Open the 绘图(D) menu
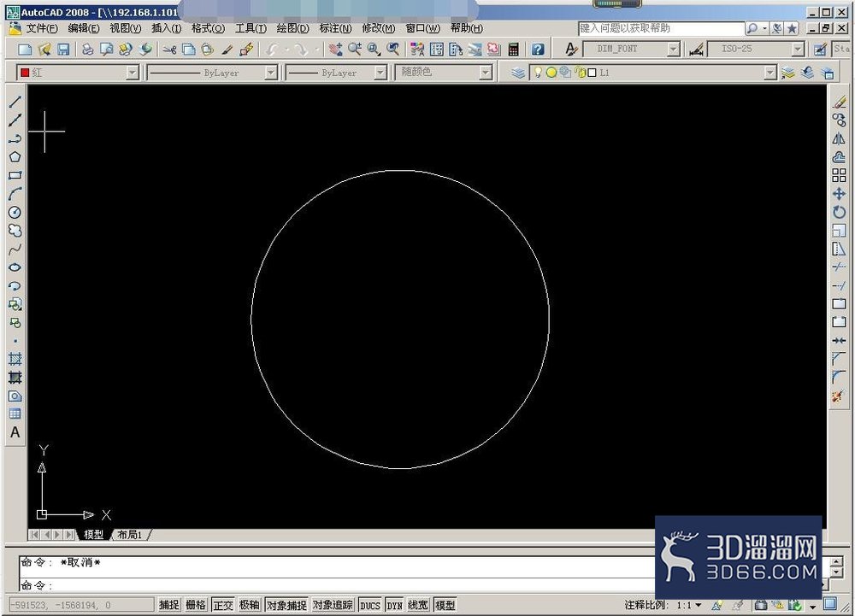 point(292,28)
